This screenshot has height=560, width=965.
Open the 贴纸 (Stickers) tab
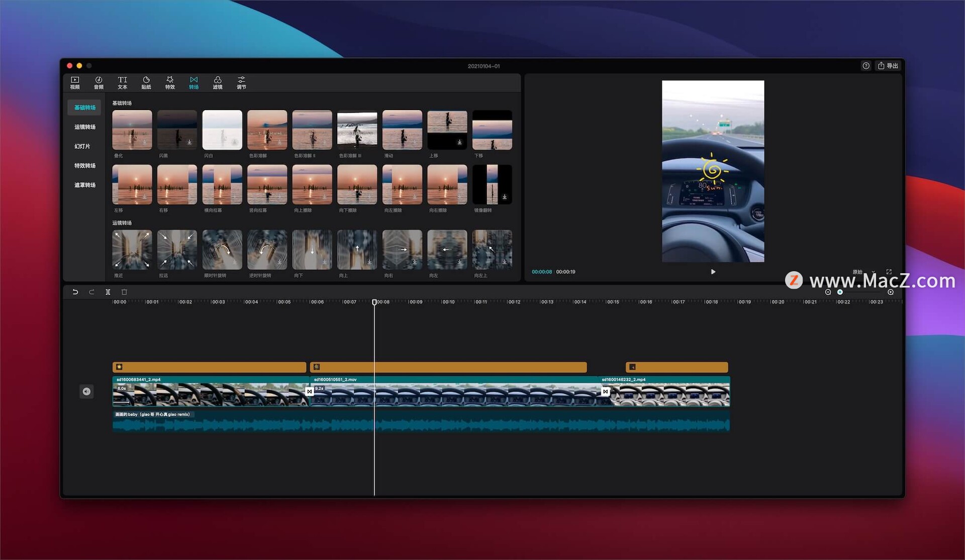[146, 83]
